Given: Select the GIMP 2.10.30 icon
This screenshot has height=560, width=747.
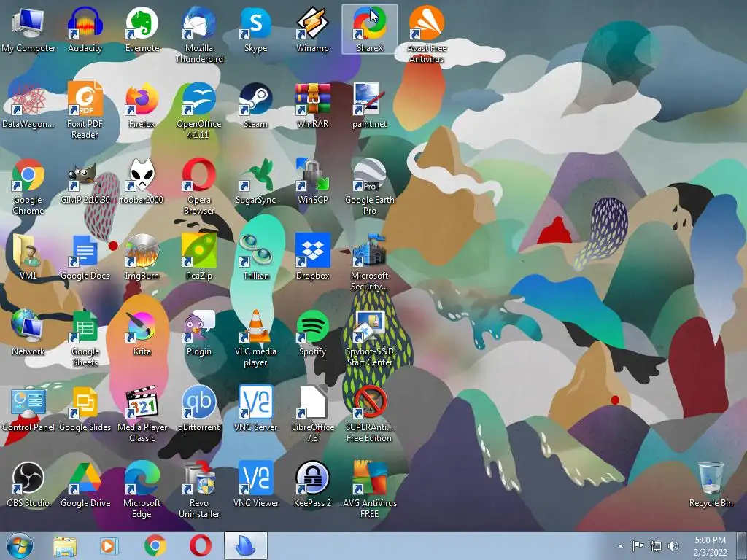Looking at the screenshot, I should (85, 182).
